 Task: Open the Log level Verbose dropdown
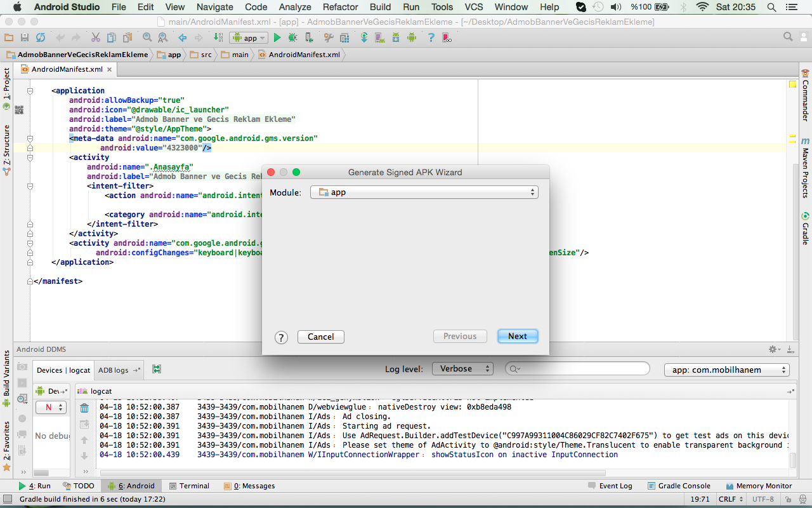coord(462,369)
